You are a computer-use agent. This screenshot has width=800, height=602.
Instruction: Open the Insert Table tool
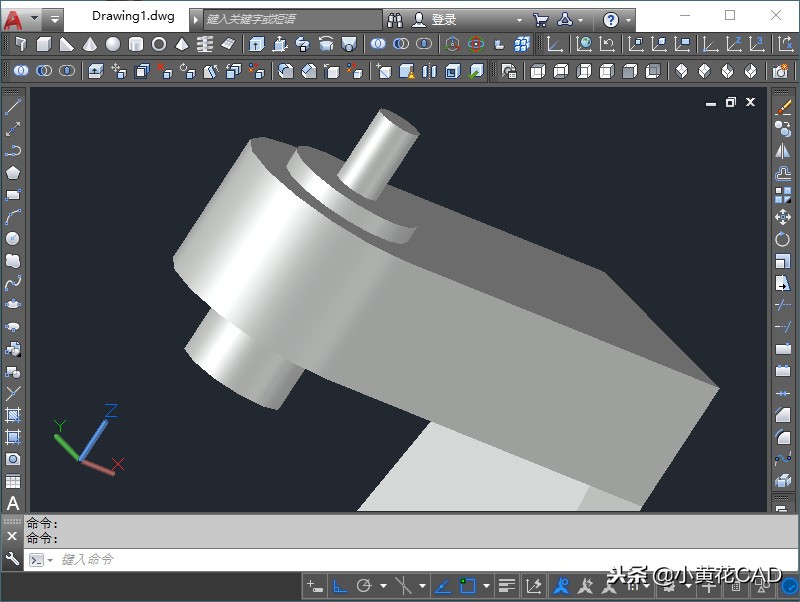tap(13, 482)
